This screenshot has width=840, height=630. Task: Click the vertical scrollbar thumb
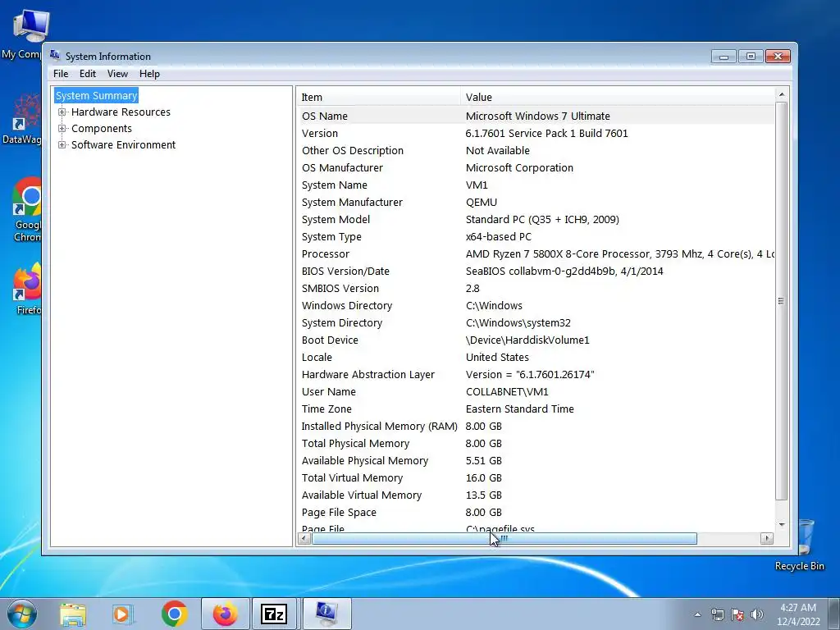[782, 300]
